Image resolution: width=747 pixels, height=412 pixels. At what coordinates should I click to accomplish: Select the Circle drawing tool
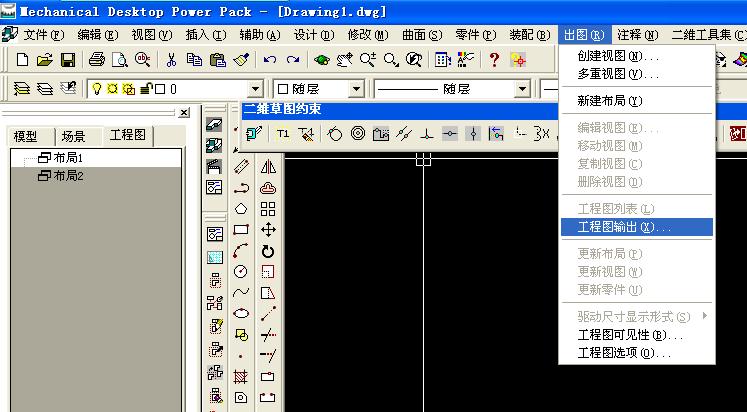[x=241, y=271]
